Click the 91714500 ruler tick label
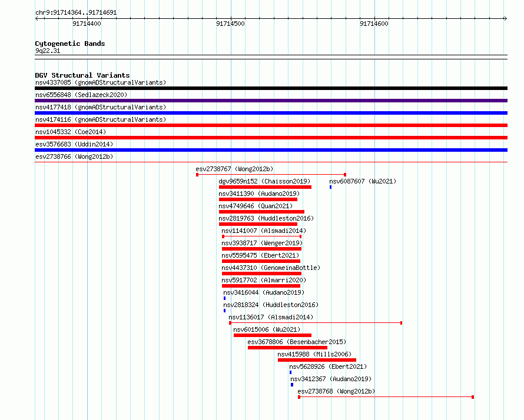The height and width of the screenshot is (420, 524). 230,24
